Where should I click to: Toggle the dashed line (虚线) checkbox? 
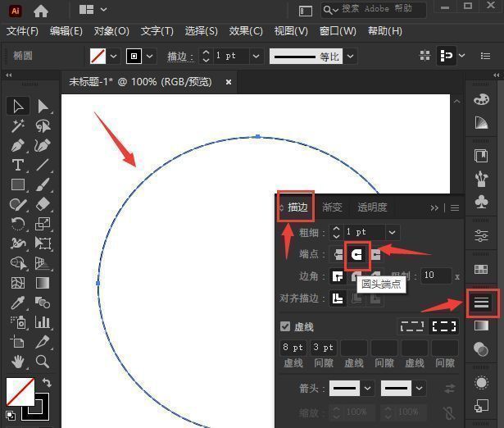tap(285, 326)
